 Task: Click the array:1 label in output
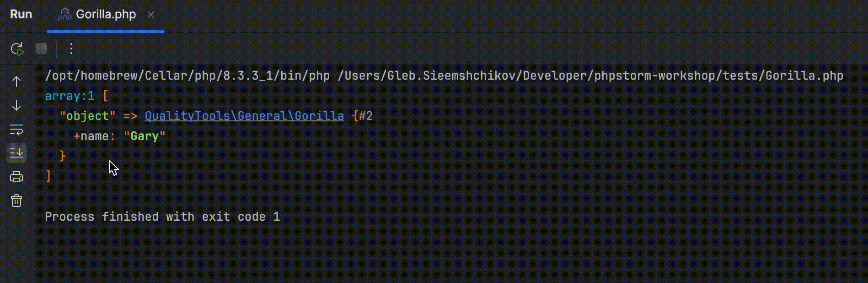point(70,96)
